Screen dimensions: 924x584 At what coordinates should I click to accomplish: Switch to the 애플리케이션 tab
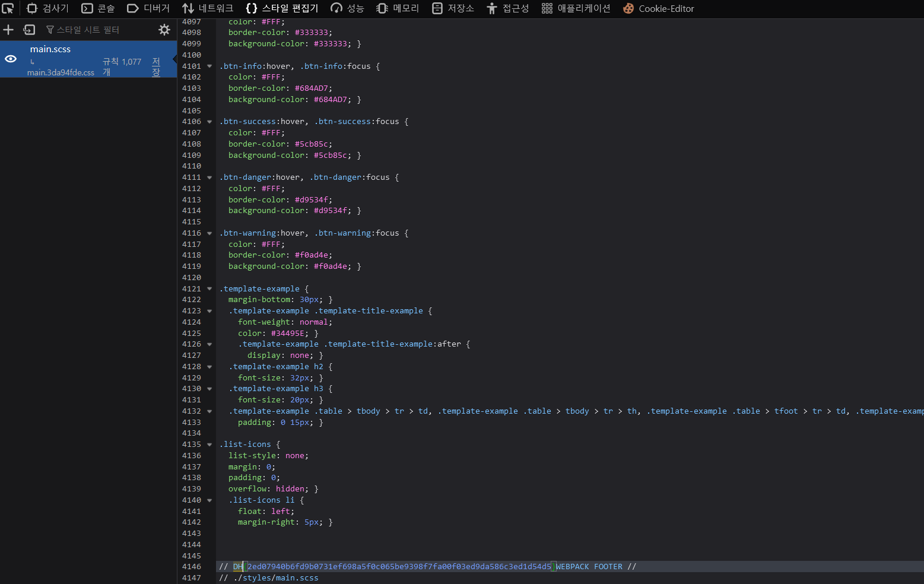576,8
